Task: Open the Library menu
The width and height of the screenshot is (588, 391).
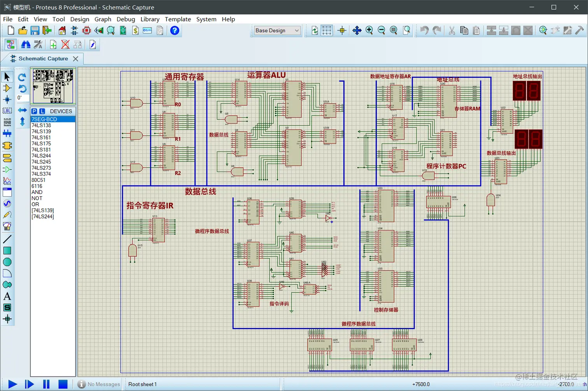Action: coord(150,19)
